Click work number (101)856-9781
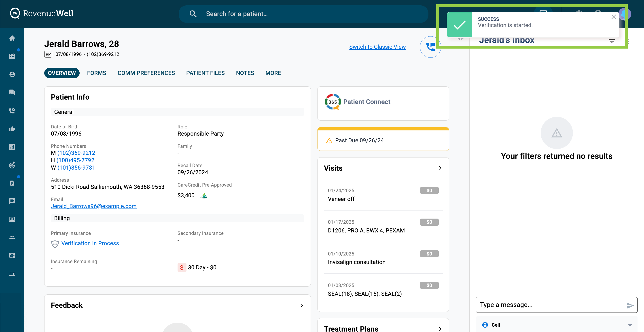This screenshot has height=332, width=644. 76,168
